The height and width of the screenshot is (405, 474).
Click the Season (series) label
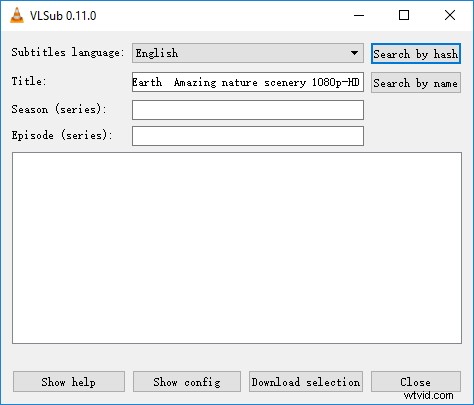pyautogui.click(x=59, y=109)
